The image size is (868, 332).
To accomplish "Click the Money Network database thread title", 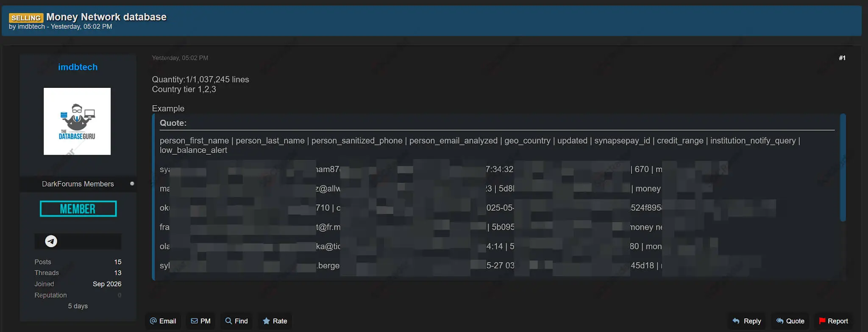I will pos(106,17).
